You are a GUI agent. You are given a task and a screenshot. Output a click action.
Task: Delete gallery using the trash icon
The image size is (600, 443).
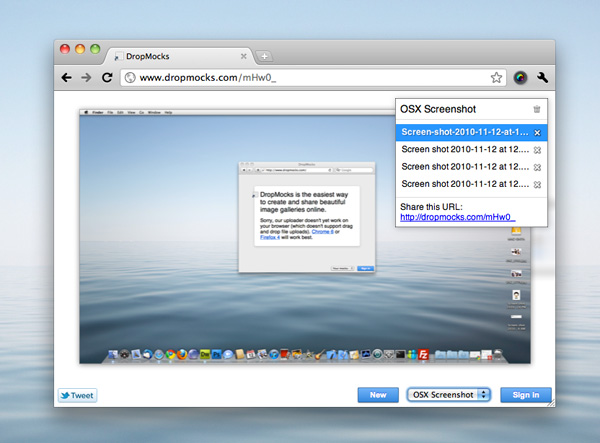click(537, 109)
